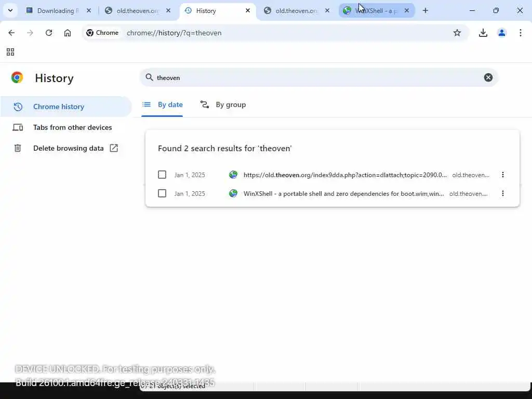Switch to the WinXShell tab
Image resolution: width=532 pixels, height=399 pixels.
point(376,10)
